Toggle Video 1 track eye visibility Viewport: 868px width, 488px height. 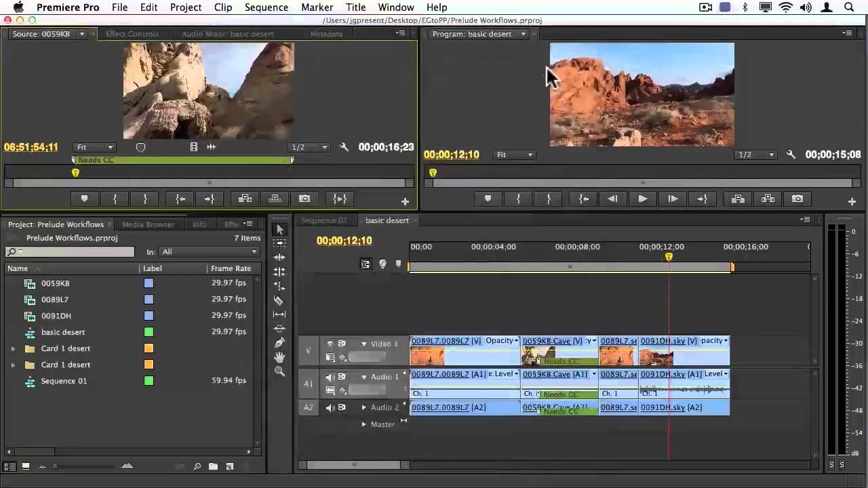(x=330, y=344)
